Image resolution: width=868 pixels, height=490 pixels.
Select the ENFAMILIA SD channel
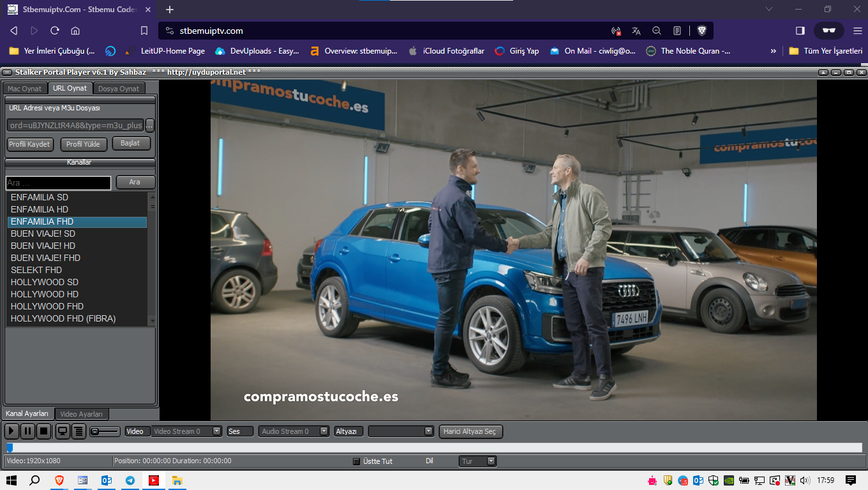77,197
